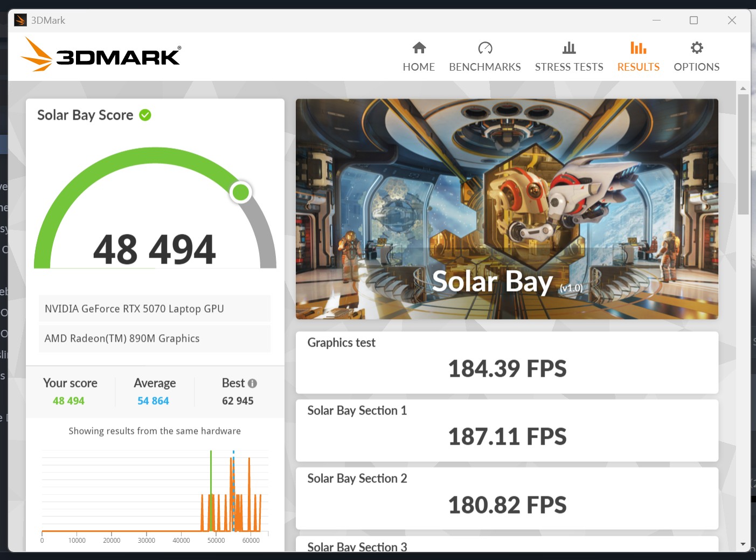
Task: Click the green validation checkmark beside Solar Bay Score
Action: point(145,115)
